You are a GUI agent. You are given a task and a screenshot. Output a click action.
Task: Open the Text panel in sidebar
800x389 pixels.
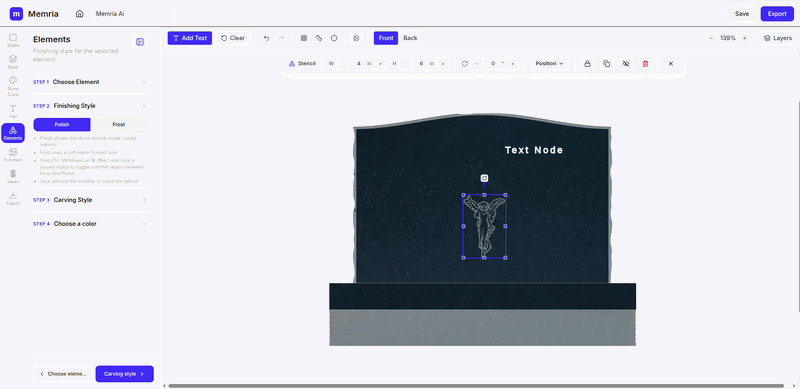pos(13,111)
